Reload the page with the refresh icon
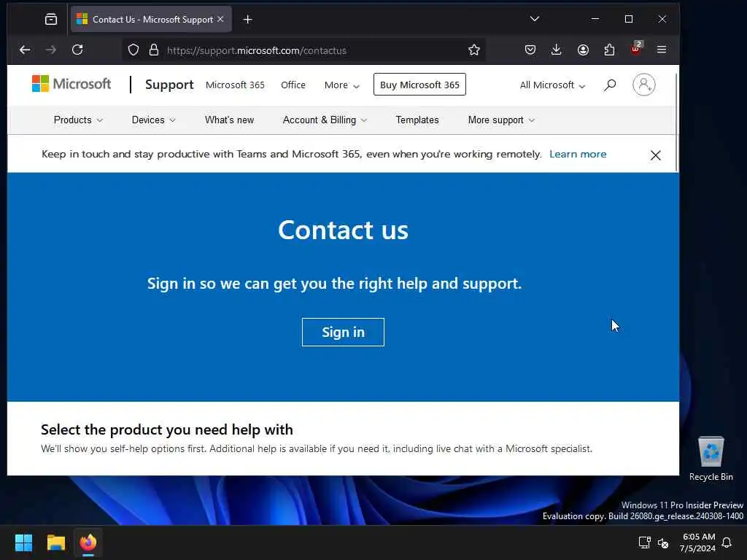Image resolution: width=747 pixels, height=560 pixels. tap(77, 50)
